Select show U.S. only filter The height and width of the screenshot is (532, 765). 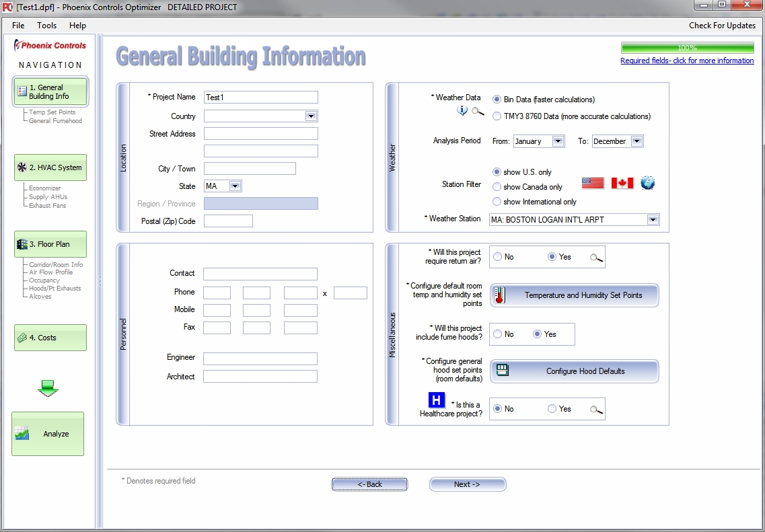(x=497, y=172)
